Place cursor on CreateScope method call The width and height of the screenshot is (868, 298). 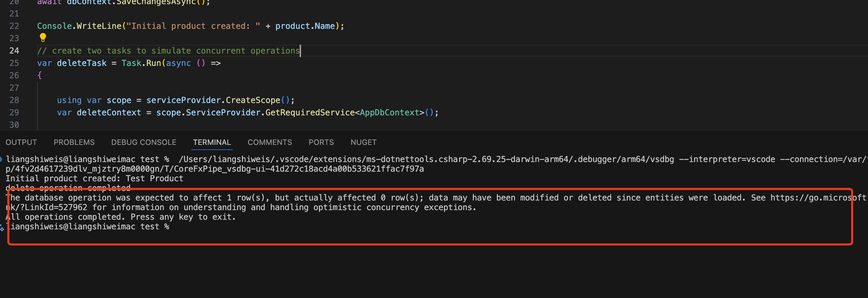(253, 100)
